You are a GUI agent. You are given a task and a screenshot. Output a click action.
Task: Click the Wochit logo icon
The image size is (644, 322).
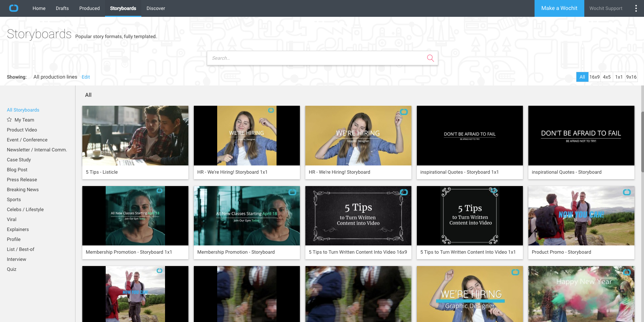14,8
